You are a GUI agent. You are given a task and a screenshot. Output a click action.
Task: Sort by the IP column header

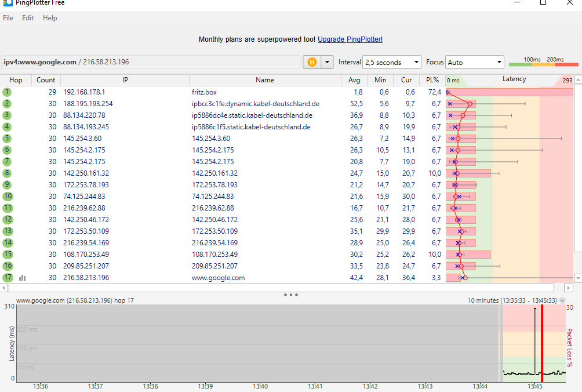pos(125,80)
